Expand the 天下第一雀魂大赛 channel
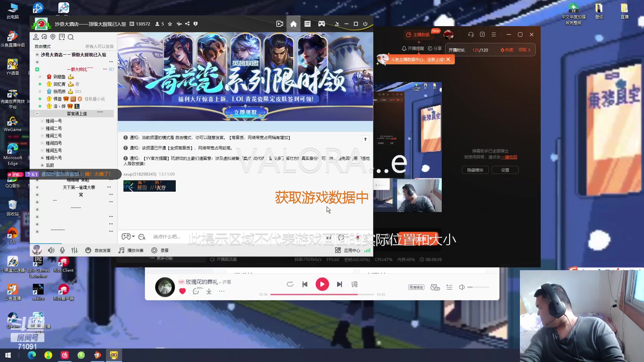 coord(37,187)
